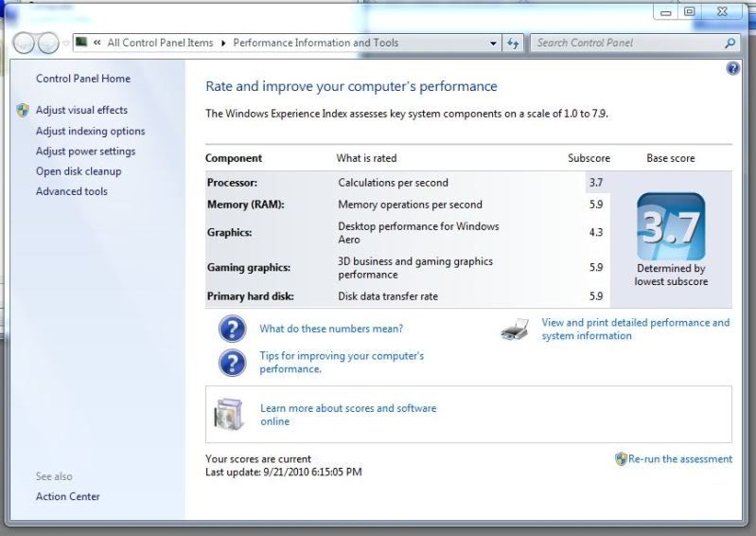Click the shield icon beside Re-run the assessment
Viewport: 756px width, 536px height.
tap(621, 458)
